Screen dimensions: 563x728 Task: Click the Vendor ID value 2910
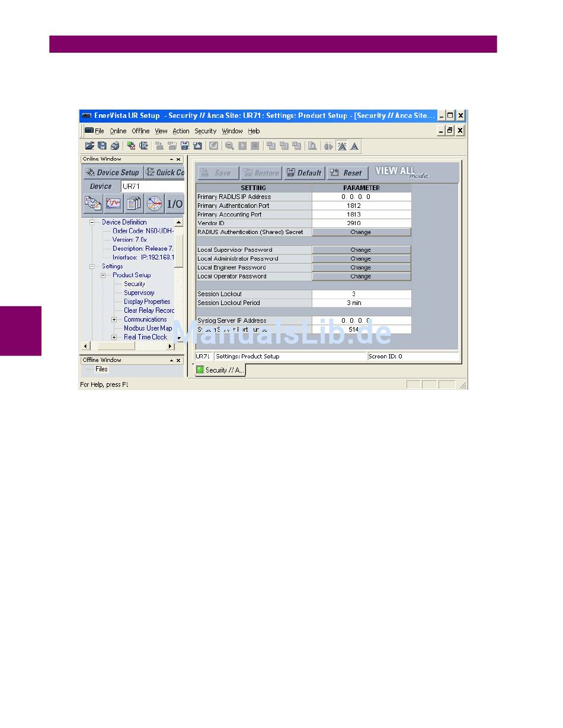click(x=362, y=223)
